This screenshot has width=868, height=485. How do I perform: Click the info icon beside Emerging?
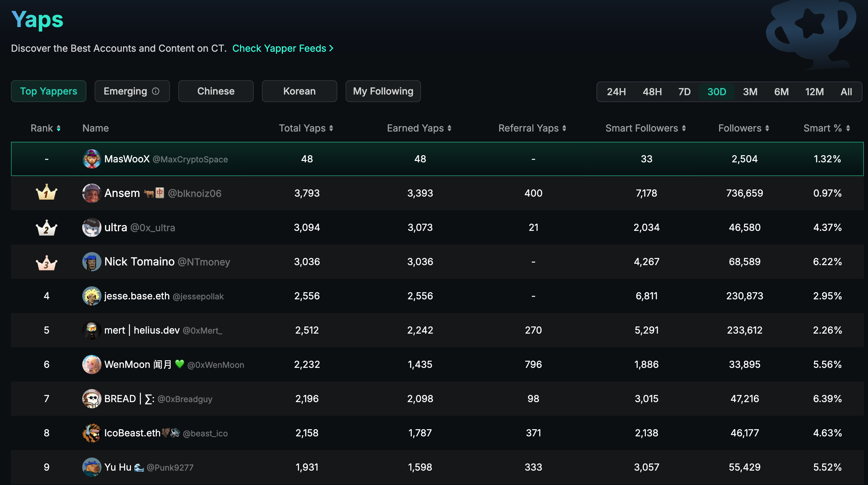156,91
